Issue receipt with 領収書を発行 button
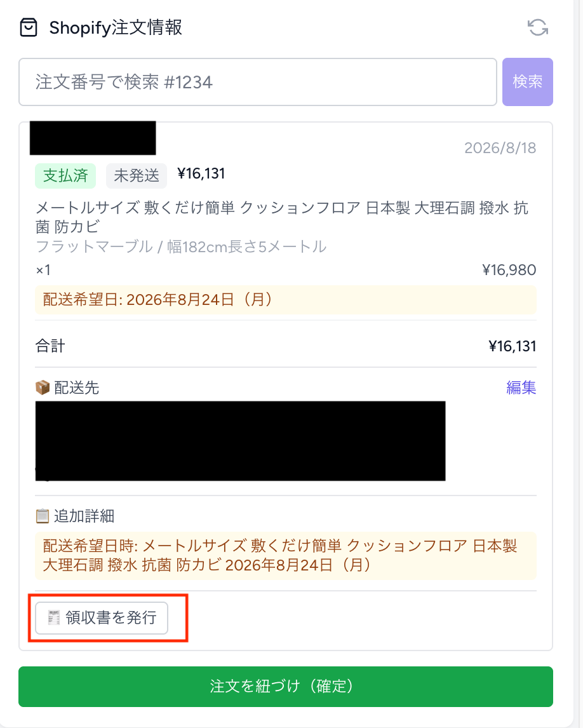583x728 pixels. coord(102,618)
